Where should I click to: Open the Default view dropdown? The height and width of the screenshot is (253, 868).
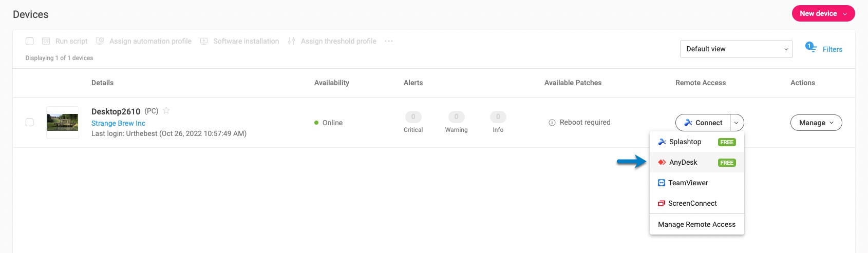pos(736,49)
